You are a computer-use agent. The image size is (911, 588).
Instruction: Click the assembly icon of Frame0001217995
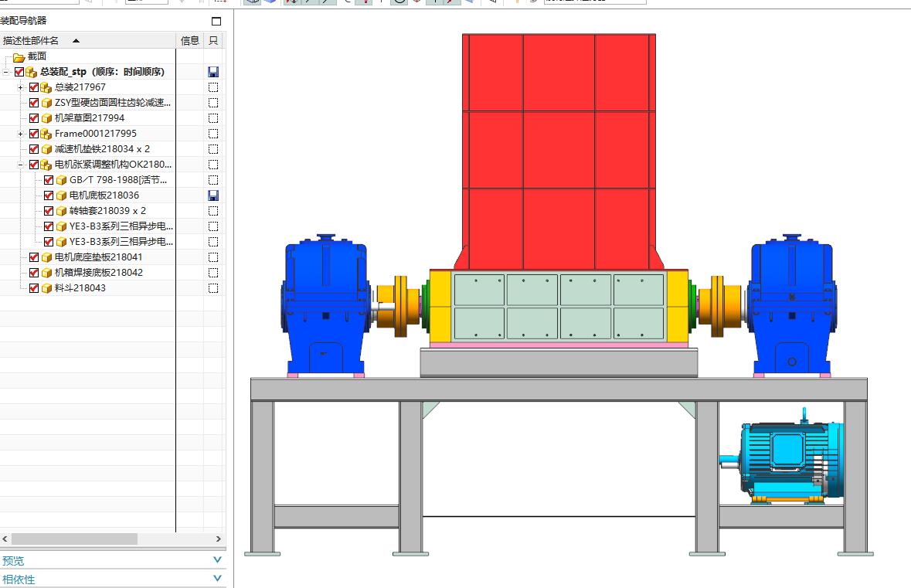click(46, 134)
